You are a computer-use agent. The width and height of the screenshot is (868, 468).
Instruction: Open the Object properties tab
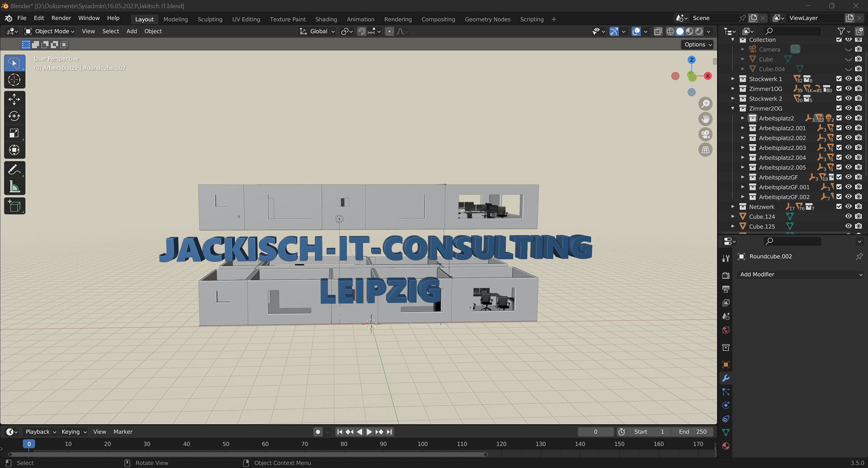(726, 364)
